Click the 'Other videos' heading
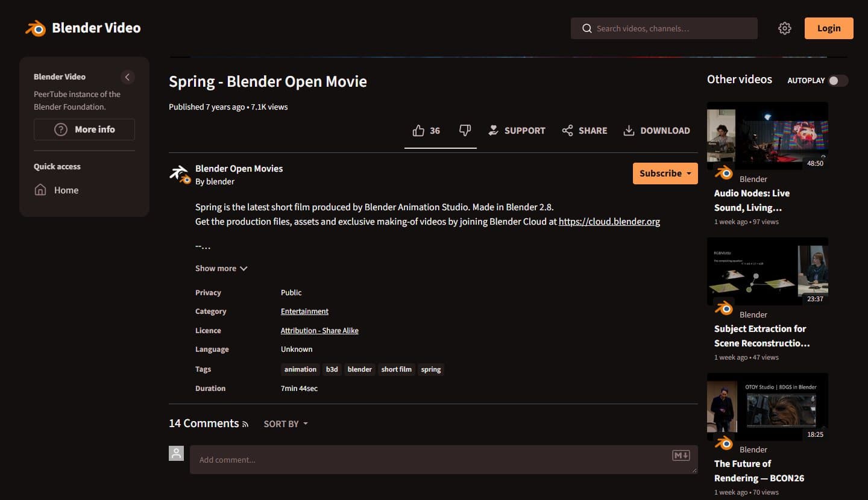 [740, 80]
